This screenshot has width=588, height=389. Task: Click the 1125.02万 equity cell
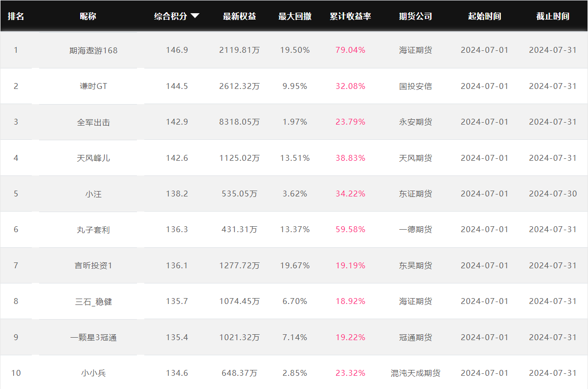coord(240,158)
